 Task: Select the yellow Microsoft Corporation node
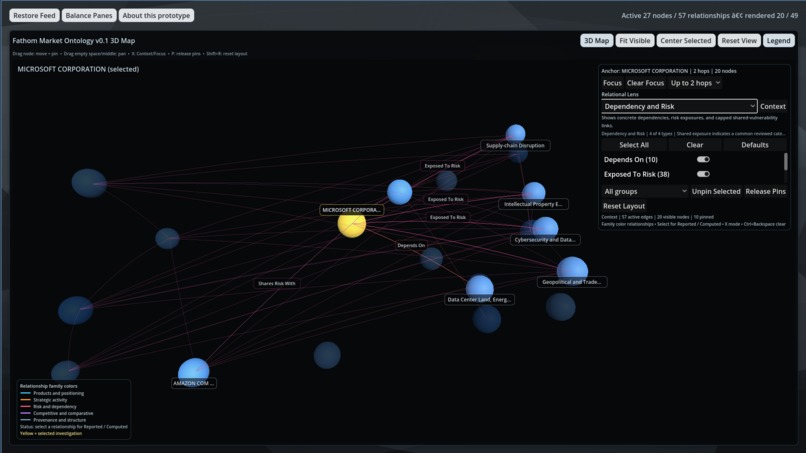[x=352, y=224]
